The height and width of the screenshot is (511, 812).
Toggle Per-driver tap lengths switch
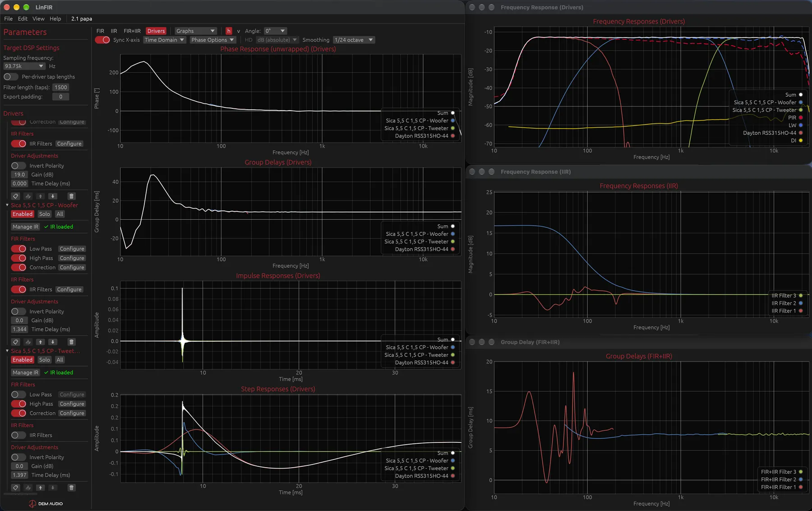pyautogui.click(x=11, y=77)
